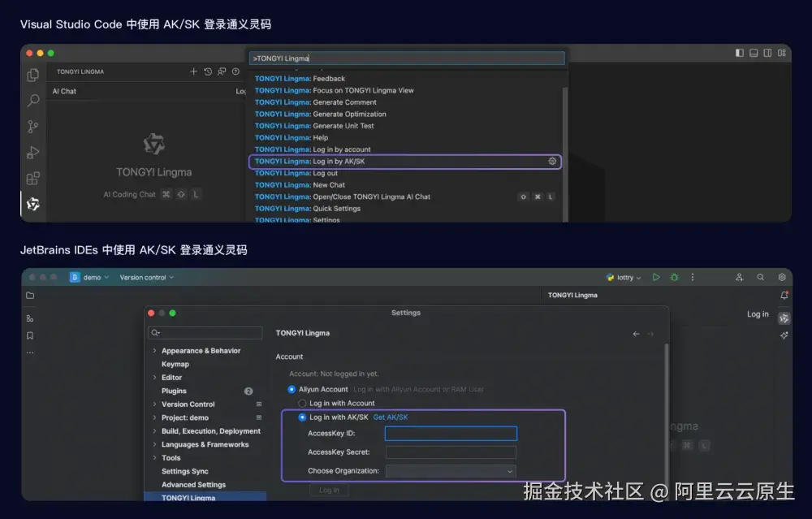
Task: Open Search in VS Code activity bar
Action: point(33,101)
